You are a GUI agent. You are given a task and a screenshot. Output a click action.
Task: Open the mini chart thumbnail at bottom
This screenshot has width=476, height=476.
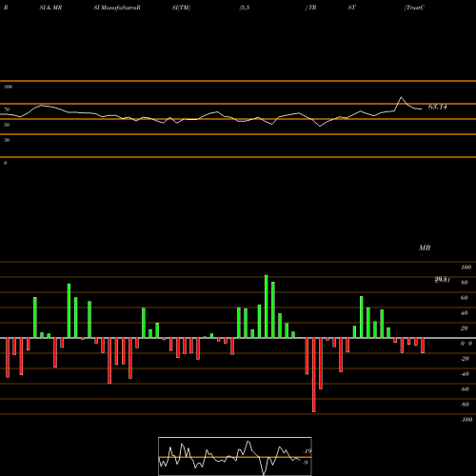235,456
